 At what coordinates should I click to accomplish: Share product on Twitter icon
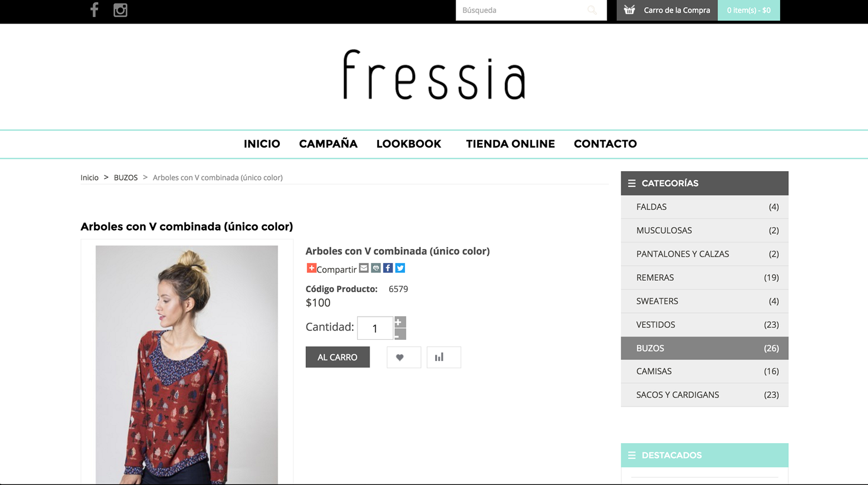[400, 268]
